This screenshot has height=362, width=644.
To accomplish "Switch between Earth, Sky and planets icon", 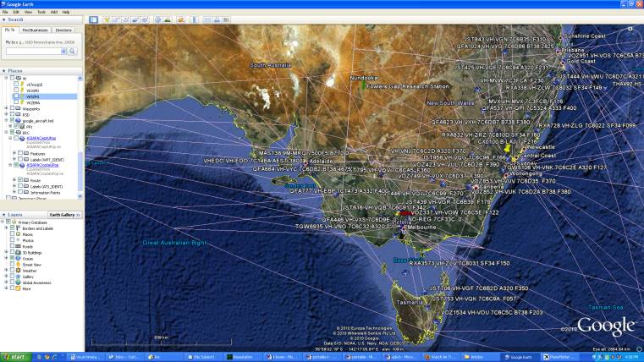I will pyautogui.click(x=181, y=19).
